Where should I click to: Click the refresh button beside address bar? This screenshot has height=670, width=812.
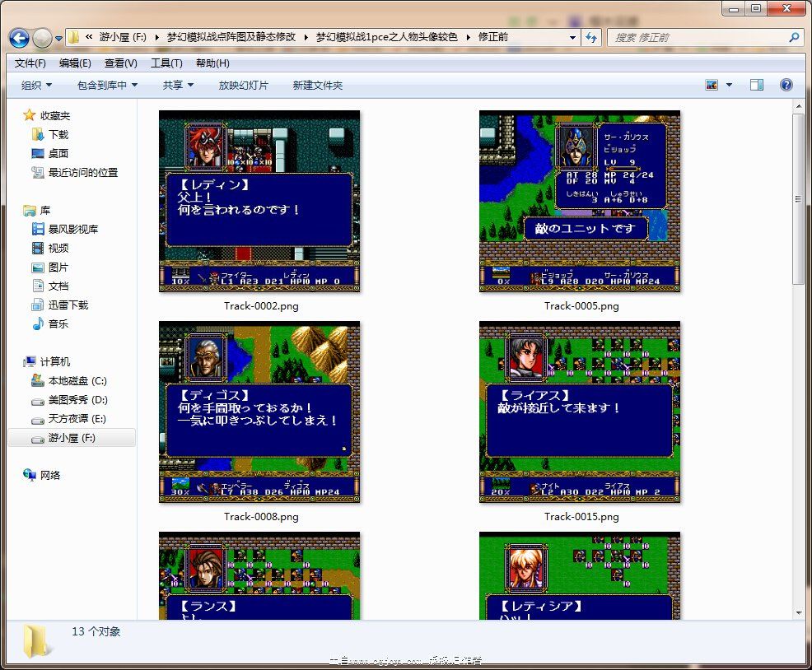[x=591, y=37]
